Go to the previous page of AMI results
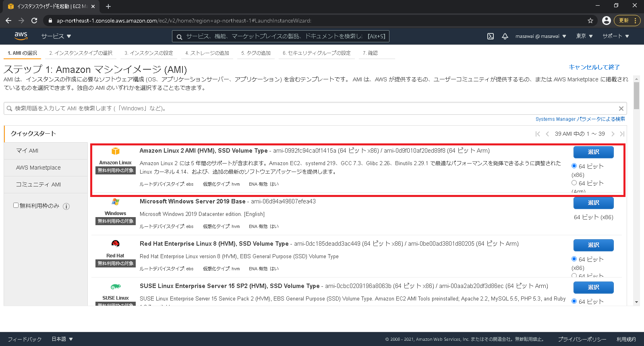The width and height of the screenshot is (644, 346). coord(547,134)
